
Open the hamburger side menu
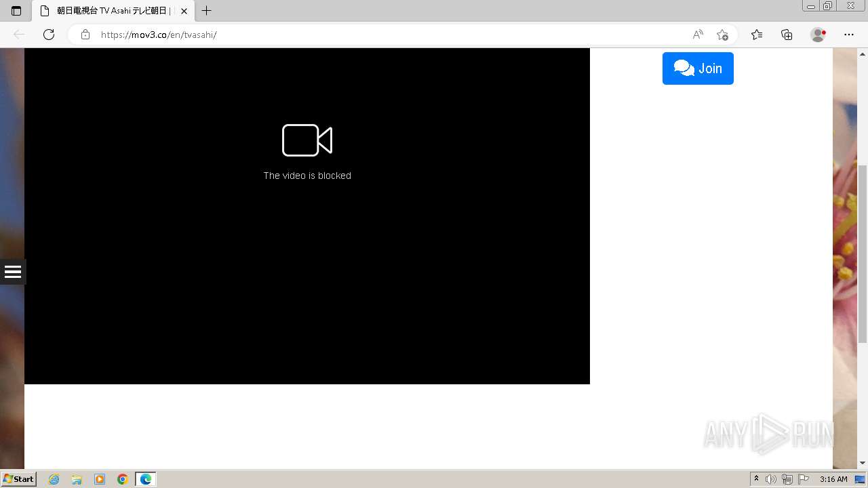(13, 272)
